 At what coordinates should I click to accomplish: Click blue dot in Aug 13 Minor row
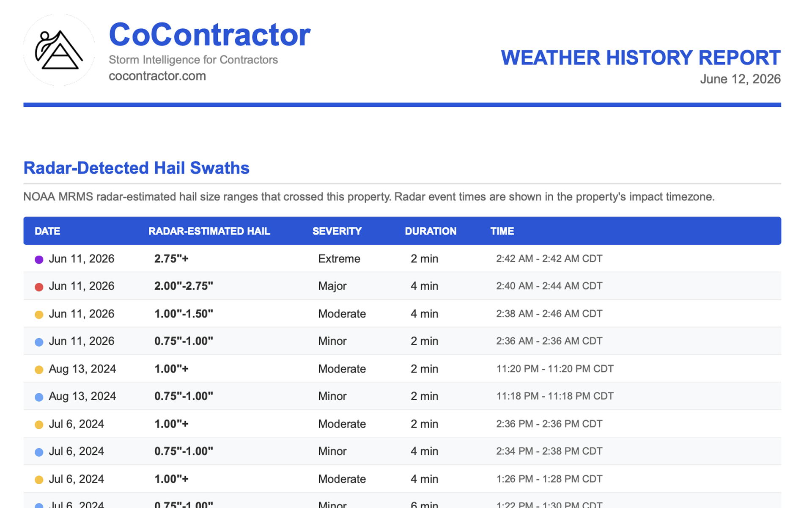click(x=39, y=397)
